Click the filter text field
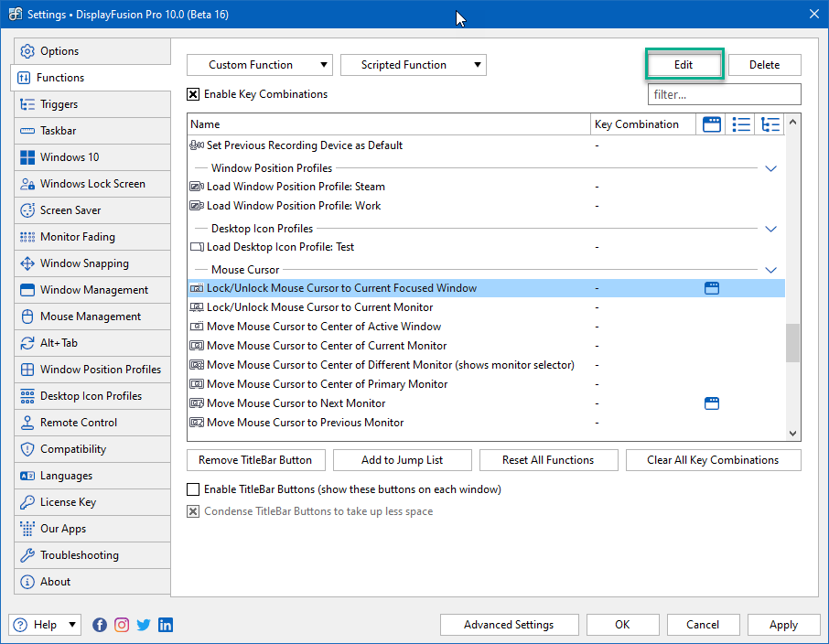 (725, 94)
